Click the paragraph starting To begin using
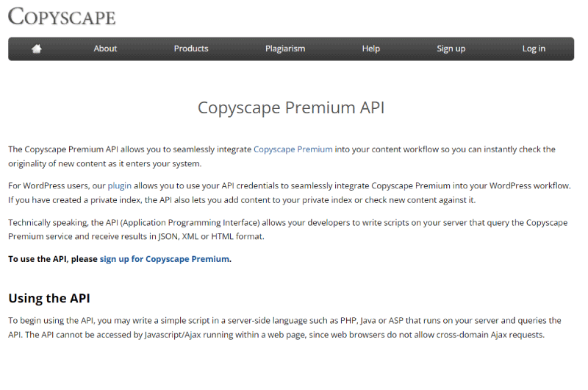 [284, 327]
